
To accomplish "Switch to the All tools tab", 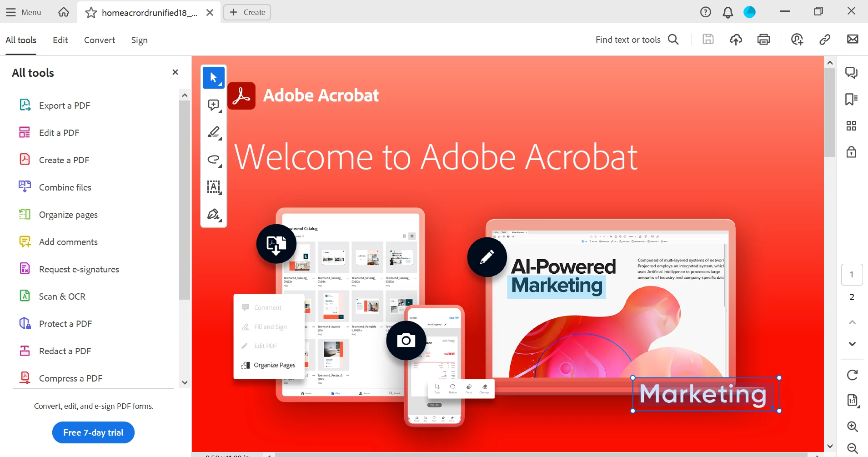I will point(21,40).
